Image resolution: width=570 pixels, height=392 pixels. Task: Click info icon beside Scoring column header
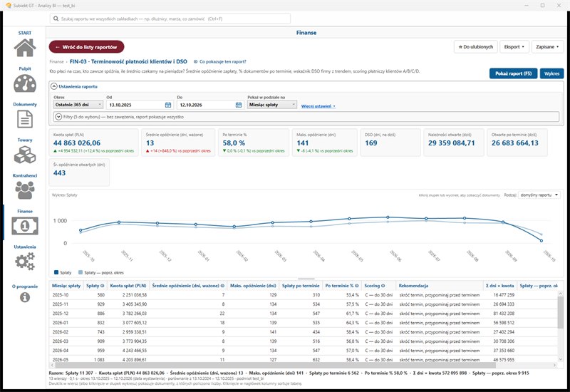[383, 286]
